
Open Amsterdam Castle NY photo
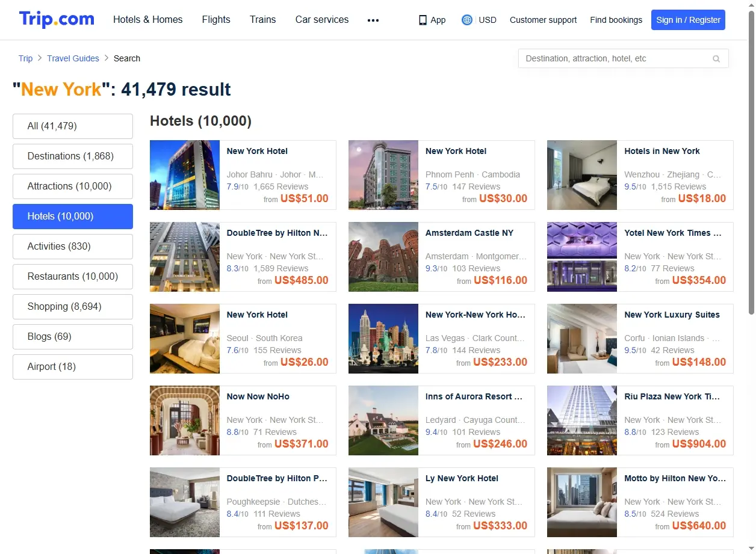(x=383, y=257)
